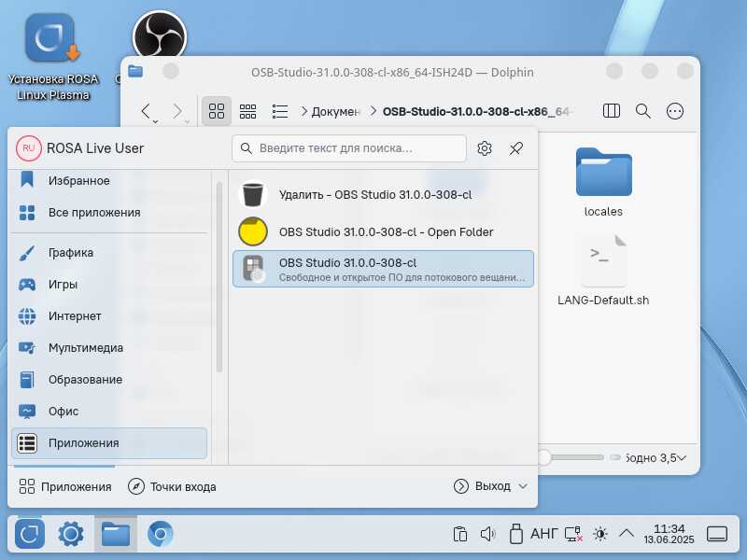Click the Докумен breadcrumb in Dolphin
Screen dimensions: 747x560
[x=335, y=111]
